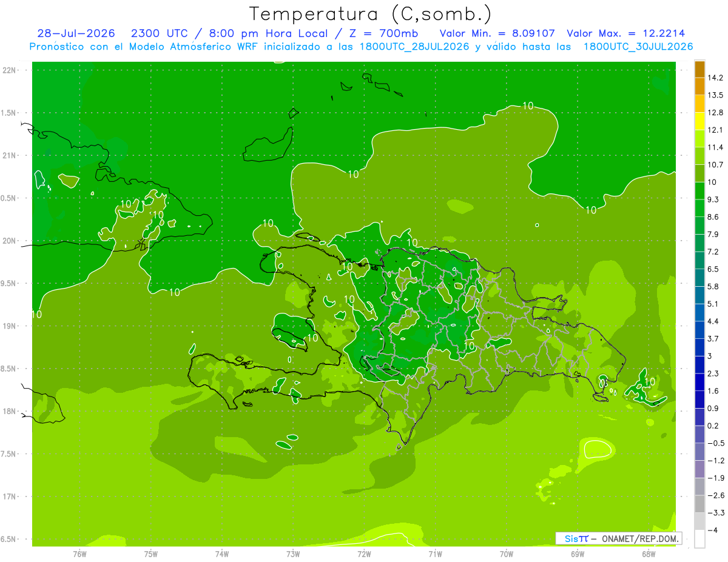
Task: Click the "8.5N" latitude axis label
Action: coord(8,369)
